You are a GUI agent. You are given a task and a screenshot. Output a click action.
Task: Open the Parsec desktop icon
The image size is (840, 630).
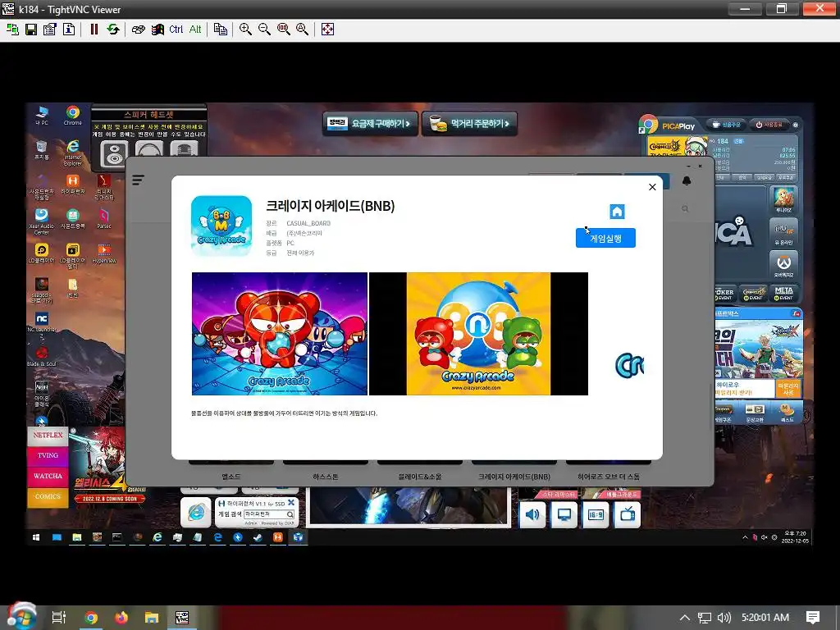pos(104,218)
